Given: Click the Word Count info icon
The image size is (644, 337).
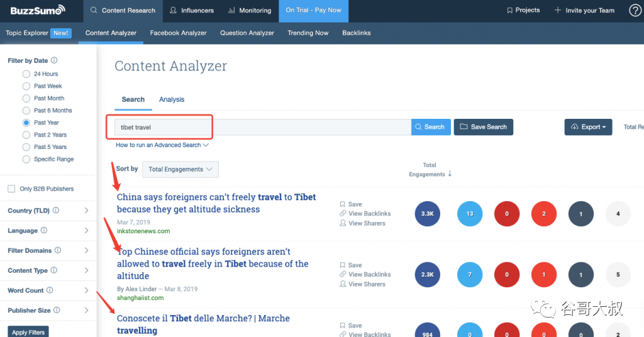Looking at the screenshot, I should (x=50, y=290).
